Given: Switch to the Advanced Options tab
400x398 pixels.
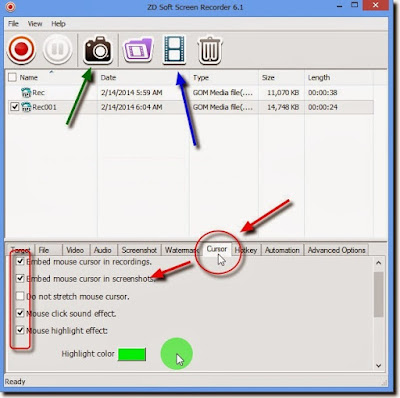Looking at the screenshot, I should coord(336,250).
